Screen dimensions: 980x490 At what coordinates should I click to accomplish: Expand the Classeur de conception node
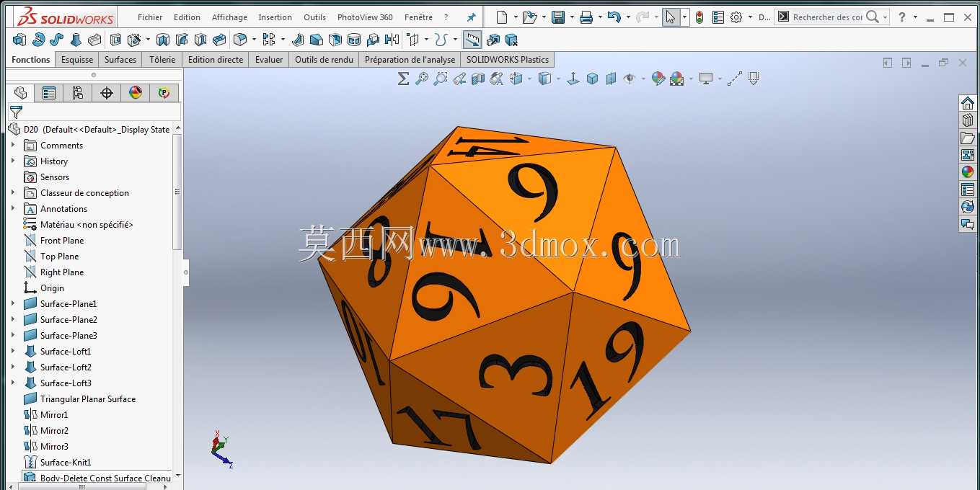(12, 192)
